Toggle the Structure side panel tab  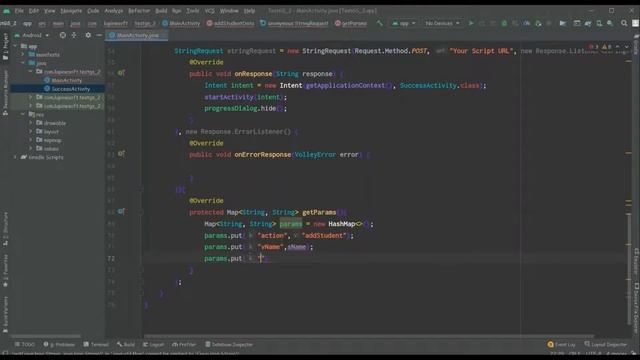[5, 229]
